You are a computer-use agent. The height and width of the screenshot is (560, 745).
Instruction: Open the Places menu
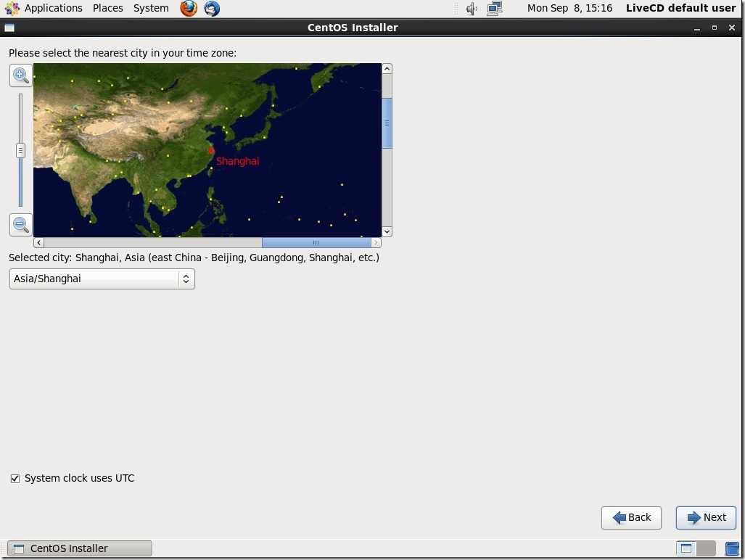108,8
